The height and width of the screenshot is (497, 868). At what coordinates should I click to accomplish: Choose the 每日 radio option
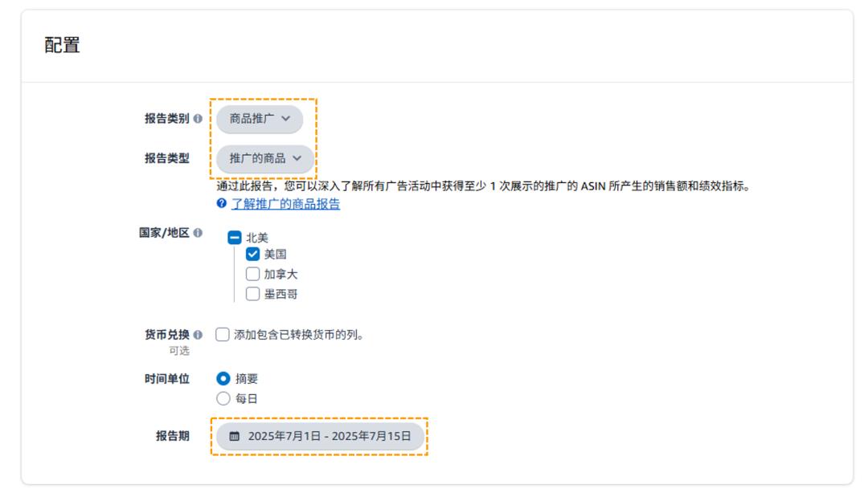[223, 399]
